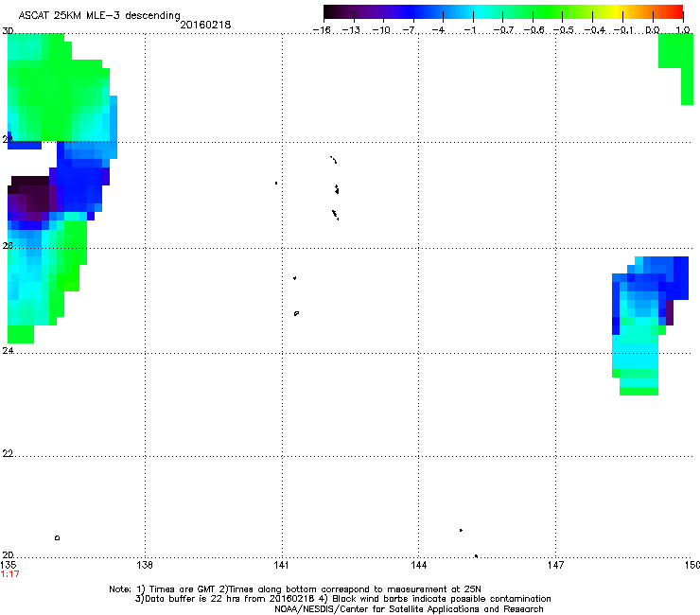Click the colorbar tick label 0.0
The height and width of the screenshot is (615, 700).
(x=653, y=30)
